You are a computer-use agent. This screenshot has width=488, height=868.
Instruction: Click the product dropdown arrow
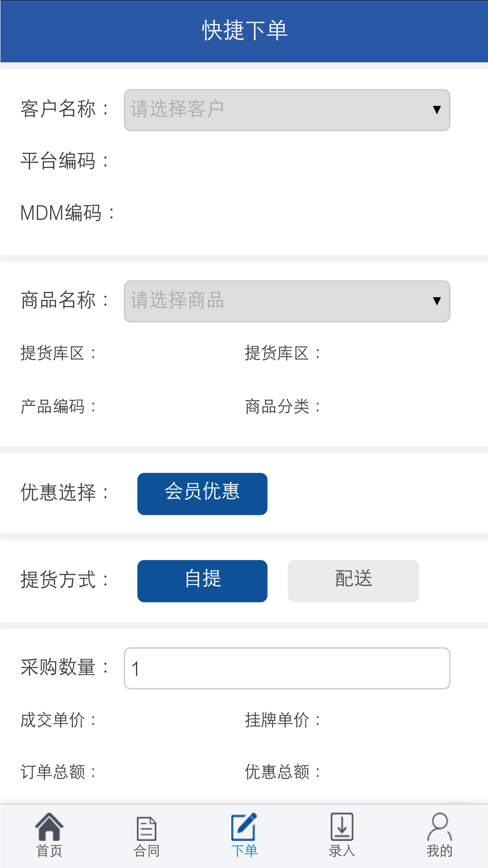pos(436,301)
